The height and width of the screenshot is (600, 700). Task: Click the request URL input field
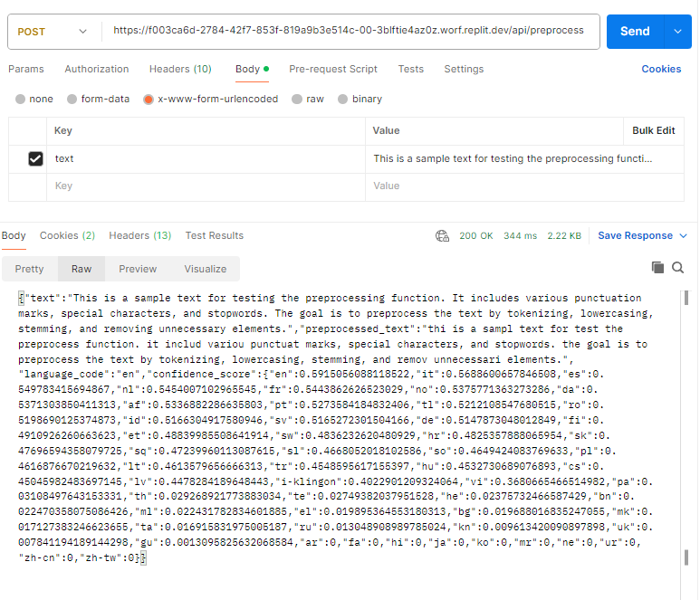click(349, 31)
